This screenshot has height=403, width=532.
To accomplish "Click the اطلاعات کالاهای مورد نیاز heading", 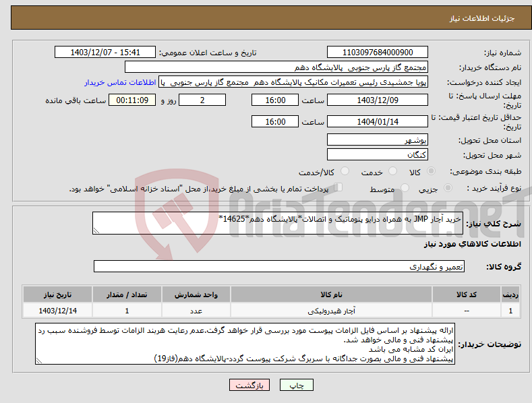I will (472, 244).
